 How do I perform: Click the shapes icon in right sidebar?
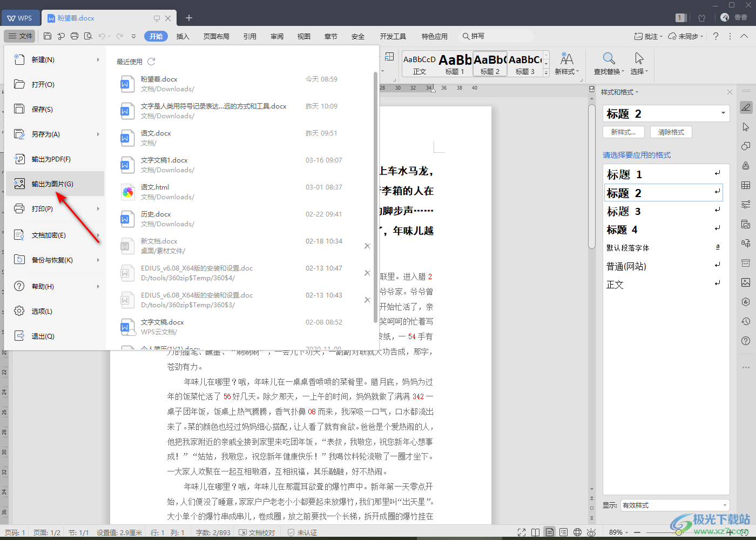click(x=746, y=146)
